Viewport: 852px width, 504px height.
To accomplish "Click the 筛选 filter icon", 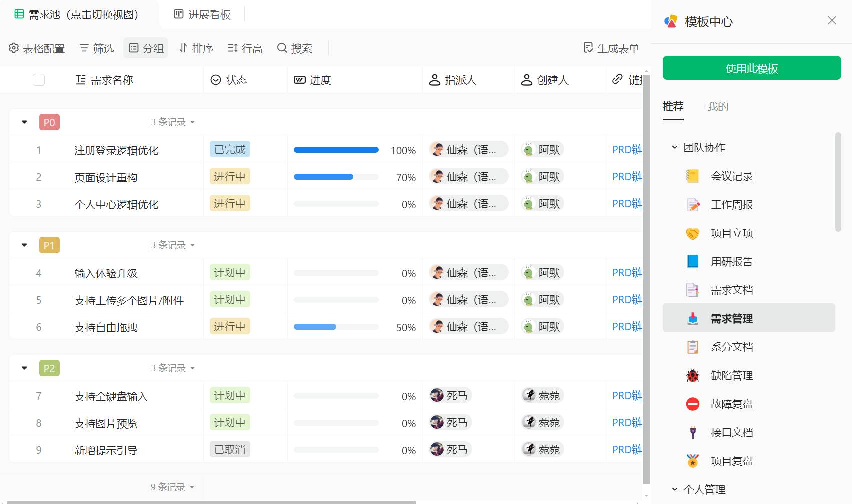I will (84, 48).
